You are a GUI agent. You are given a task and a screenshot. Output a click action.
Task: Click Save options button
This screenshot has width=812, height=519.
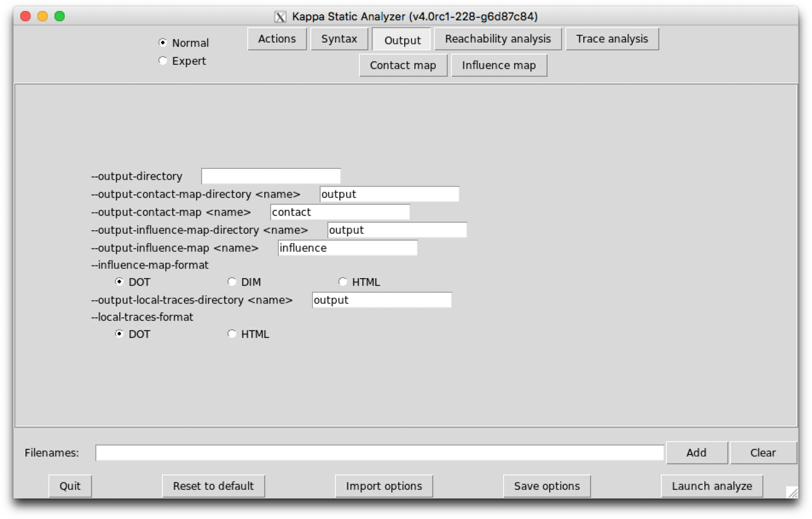547,486
